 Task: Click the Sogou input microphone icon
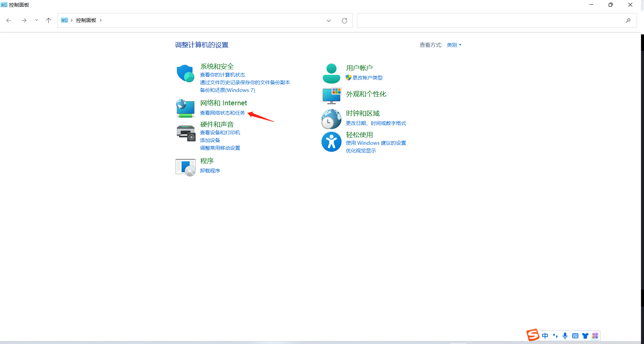pos(565,336)
